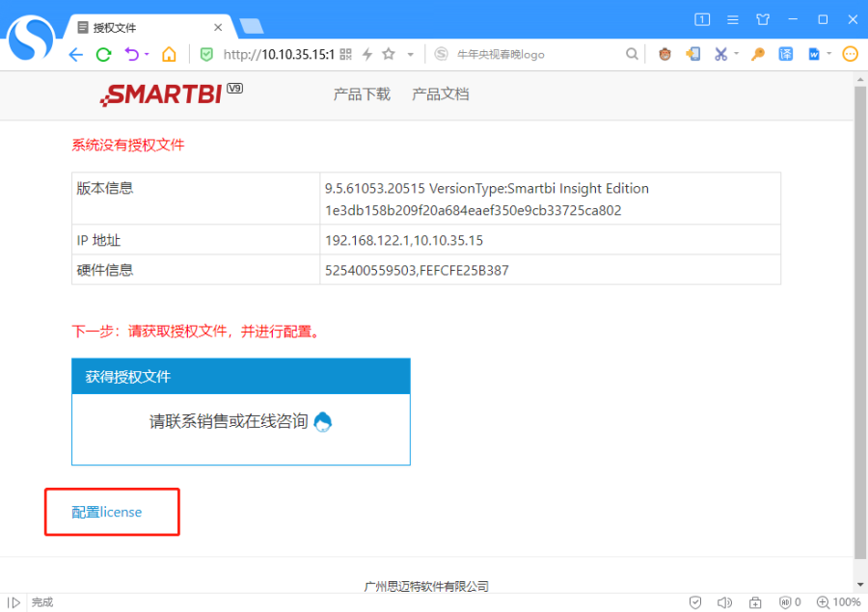Click the Sogou browser logo avatar
Image resolution: width=868 pixels, height=612 pixels.
click(x=31, y=39)
